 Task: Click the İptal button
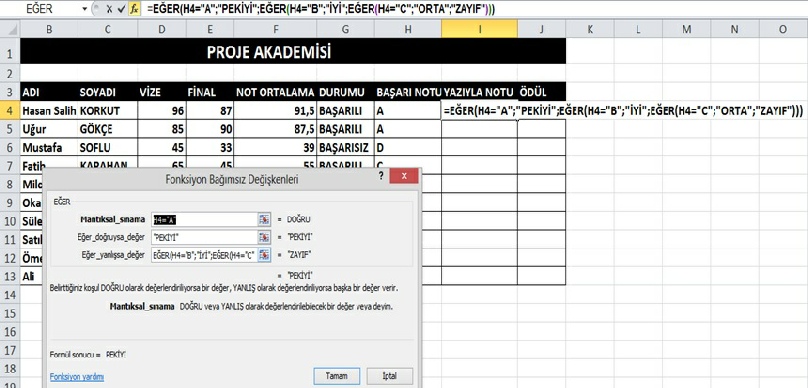coord(390,375)
